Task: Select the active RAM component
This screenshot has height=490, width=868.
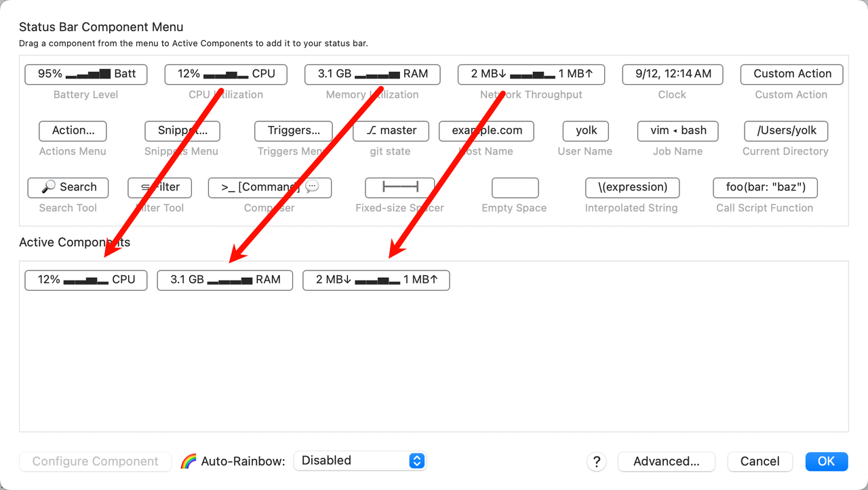Action: pos(224,280)
